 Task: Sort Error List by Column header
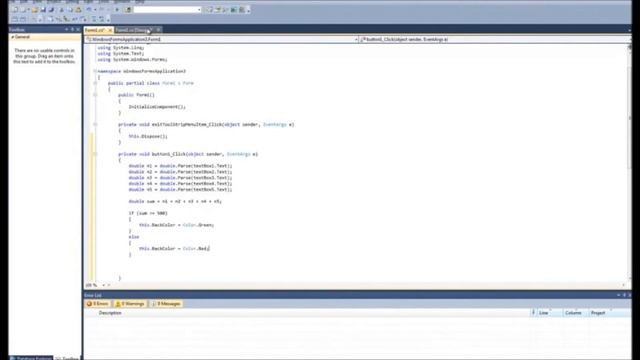tap(573, 313)
